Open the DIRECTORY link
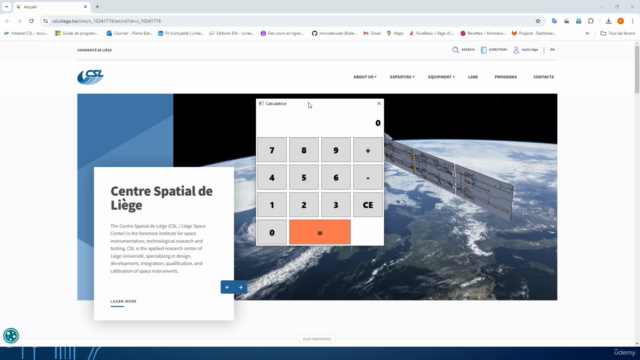 coord(494,50)
